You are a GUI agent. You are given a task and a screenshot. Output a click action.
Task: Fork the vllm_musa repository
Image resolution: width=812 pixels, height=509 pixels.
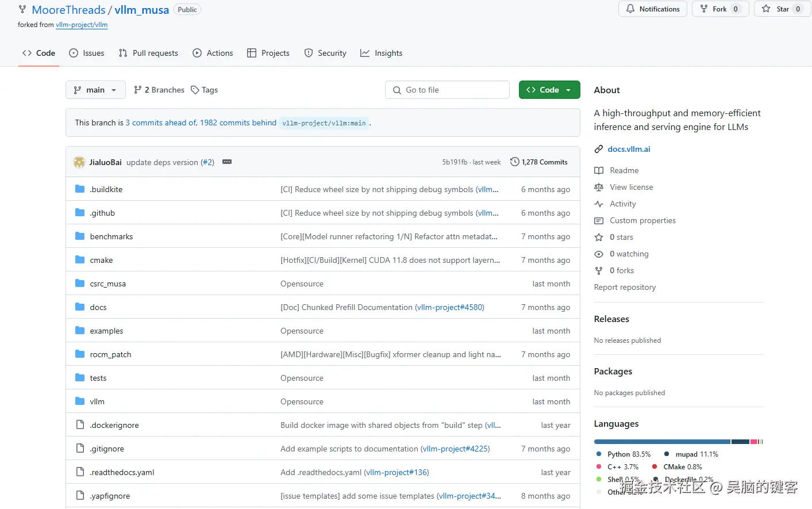click(720, 9)
